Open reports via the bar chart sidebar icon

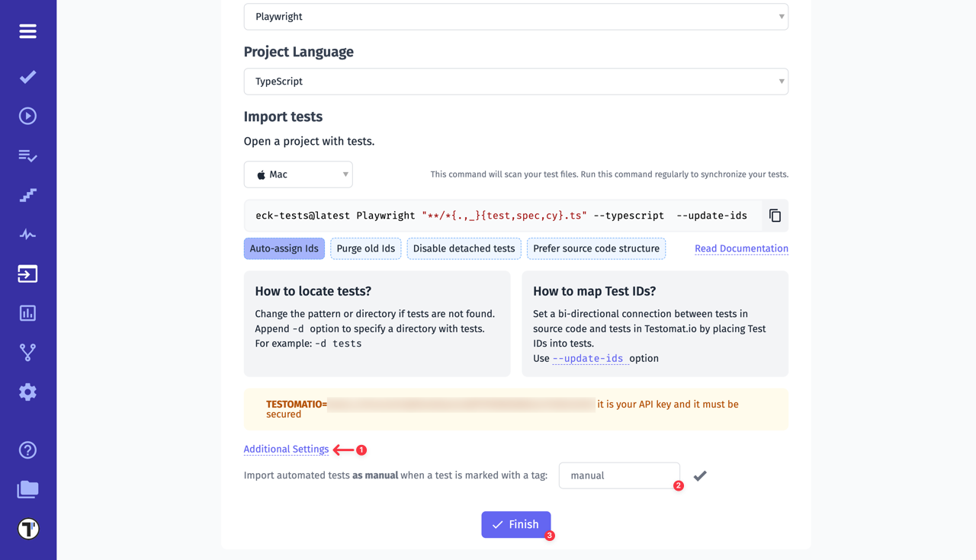click(x=27, y=312)
